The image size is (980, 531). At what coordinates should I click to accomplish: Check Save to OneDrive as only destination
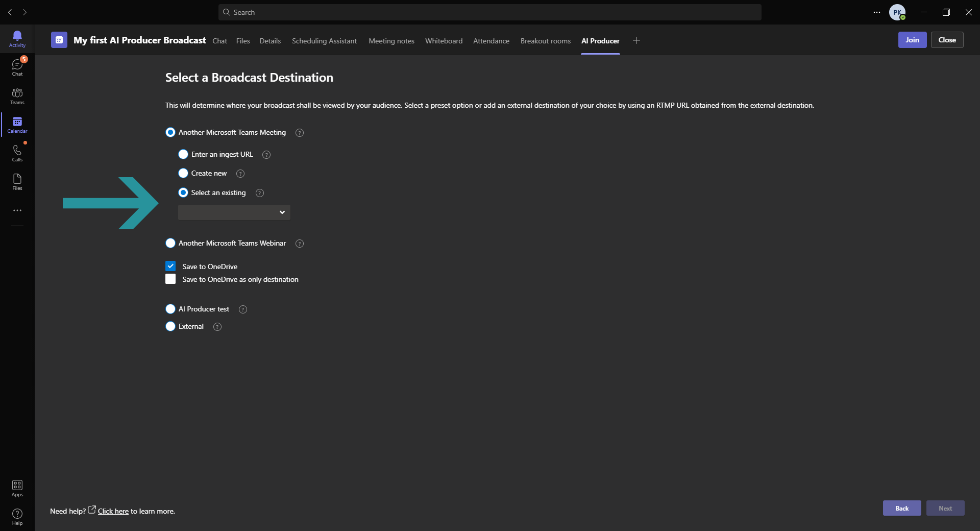[x=170, y=279]
